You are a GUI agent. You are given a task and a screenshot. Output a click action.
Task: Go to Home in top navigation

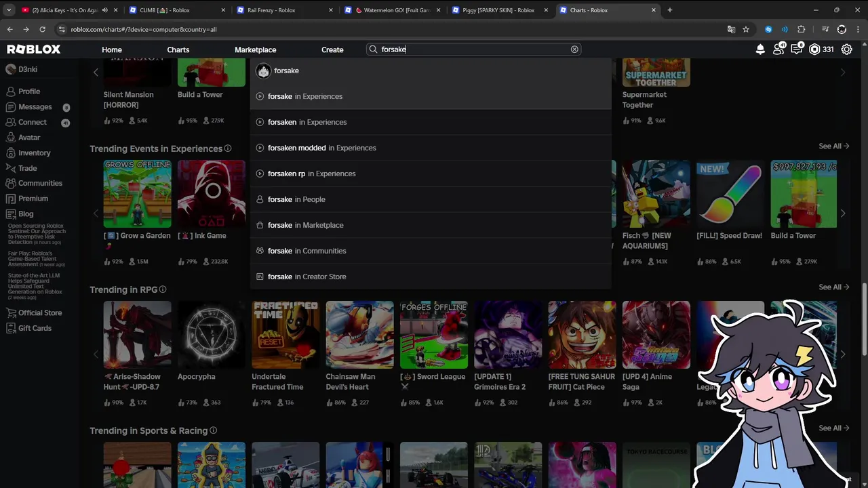112,49
